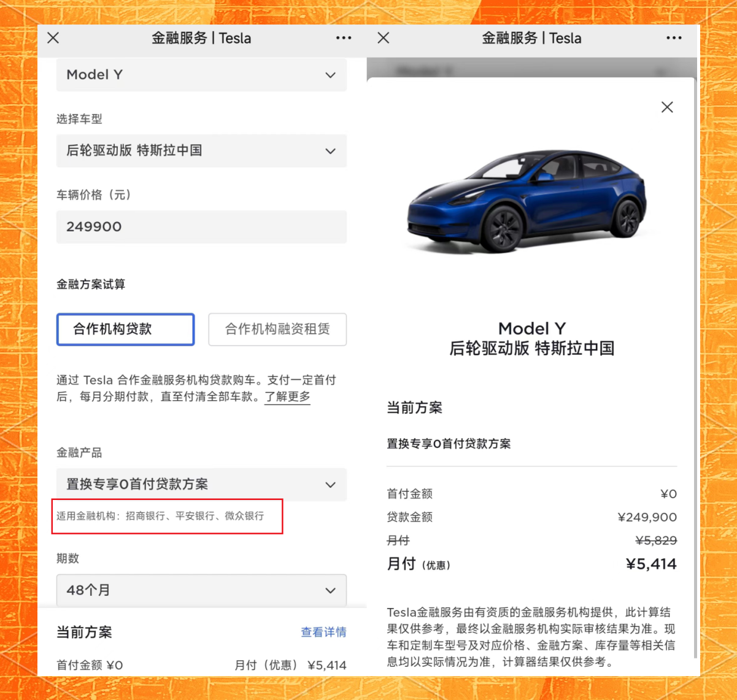This screenshot has width=737, height=700.
Task: Click the blue Model Y car image
Action: (x=527, y=201)
